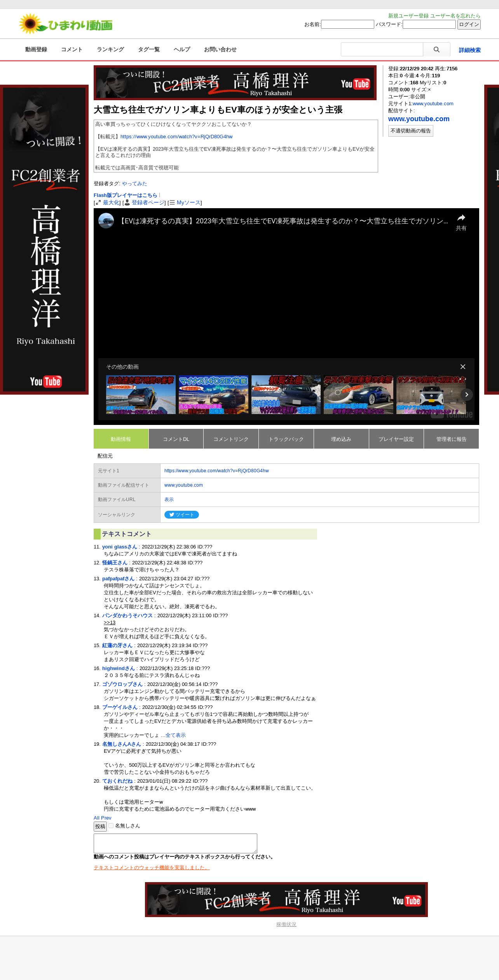Expand comment 18 with 全て表示
This screenshot has width=499, height=980.
click(x=175, y=735)
